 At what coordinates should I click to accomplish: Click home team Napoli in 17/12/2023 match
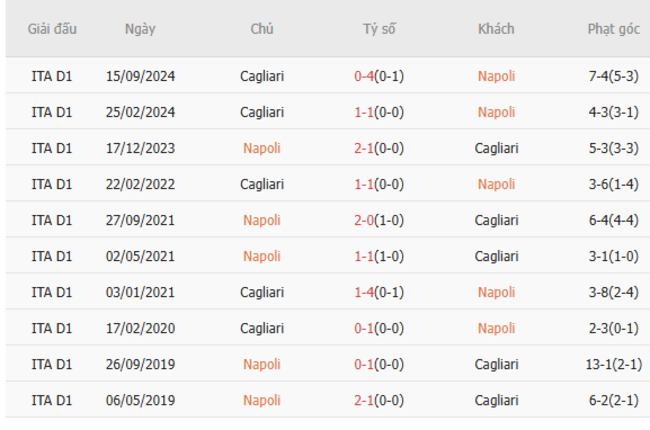pyautogui.click(x=262, y=148)
